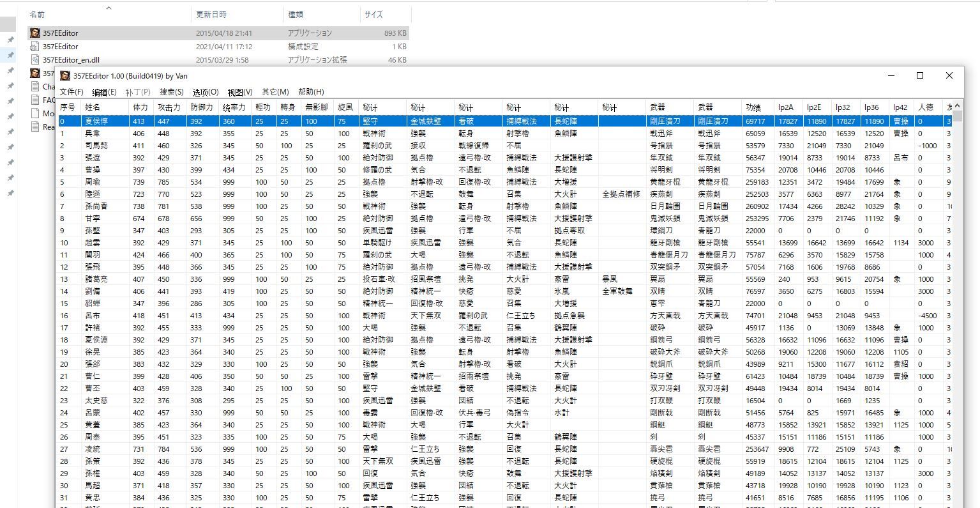Launch 357EEditor via its application icon
The image size is (980, 508).
pos(36,33)
